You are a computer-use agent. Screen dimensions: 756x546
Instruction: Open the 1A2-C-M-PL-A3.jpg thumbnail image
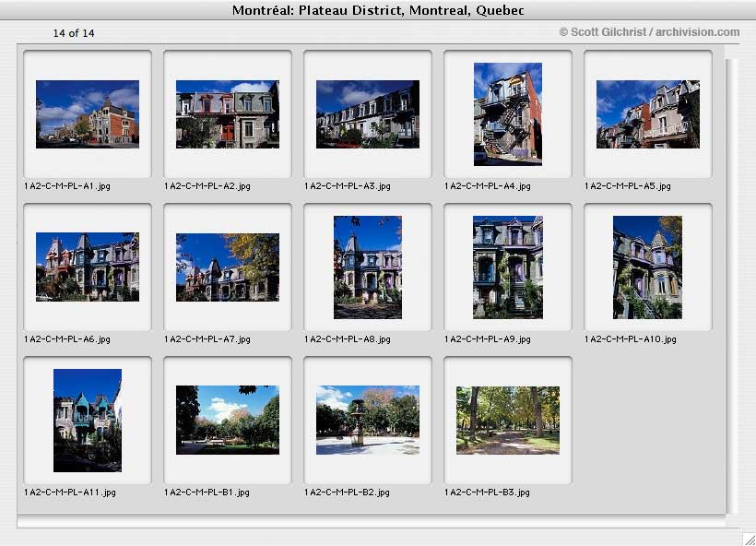click(368, 114)
